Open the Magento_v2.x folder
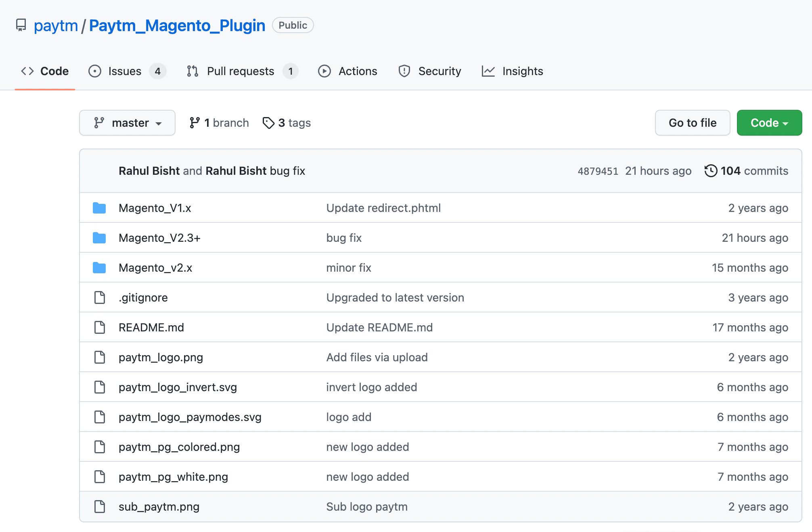 point(155,268)
